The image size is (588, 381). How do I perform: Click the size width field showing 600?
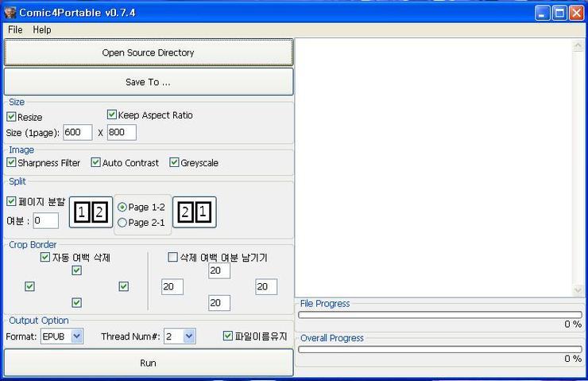(77, 133)
